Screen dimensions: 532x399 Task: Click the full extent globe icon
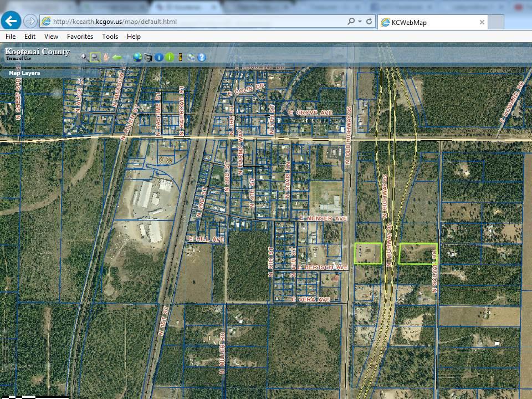click(x=137, y=57)
